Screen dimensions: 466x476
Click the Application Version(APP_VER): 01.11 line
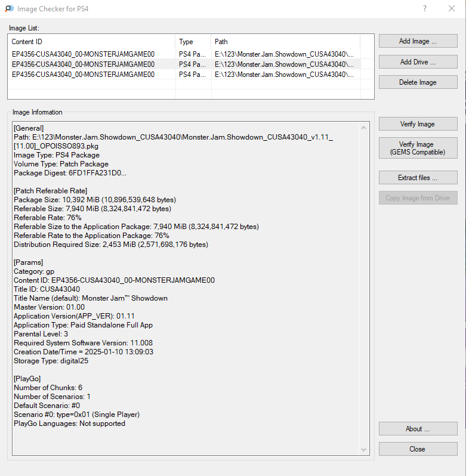pos(74,316)
